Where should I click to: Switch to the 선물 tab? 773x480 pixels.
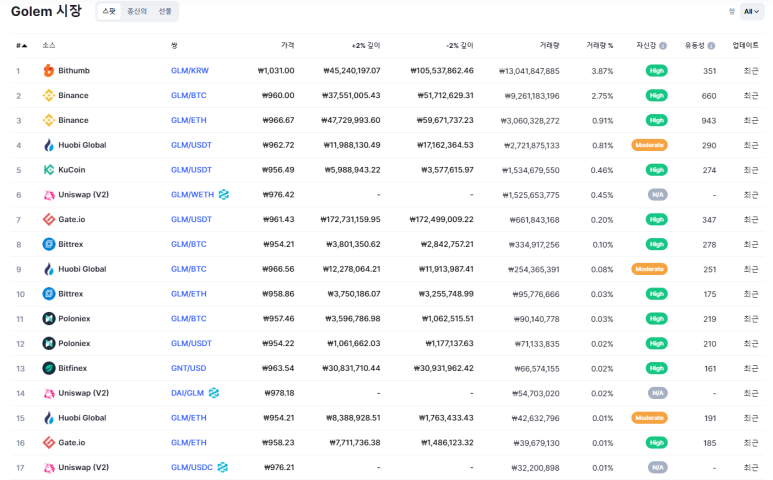[165, 11]
